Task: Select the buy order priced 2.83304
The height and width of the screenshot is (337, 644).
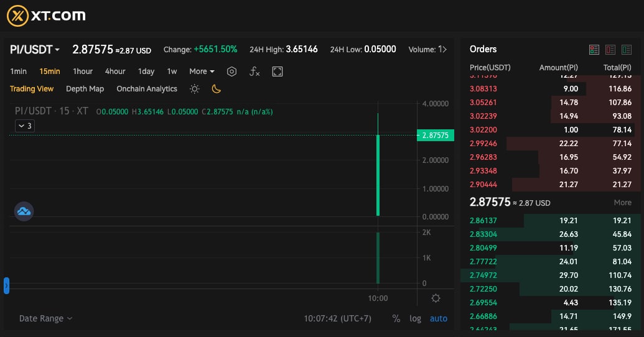Action: click(551, 234)
